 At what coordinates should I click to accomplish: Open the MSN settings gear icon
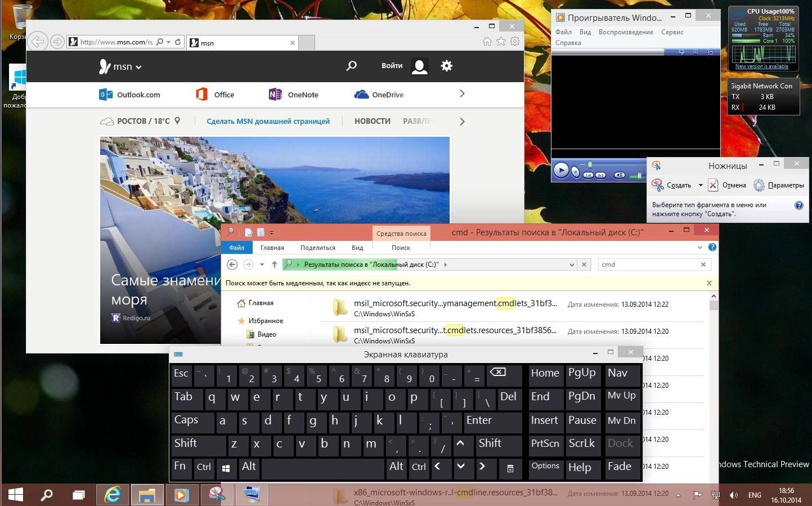(x=446, y=66)
